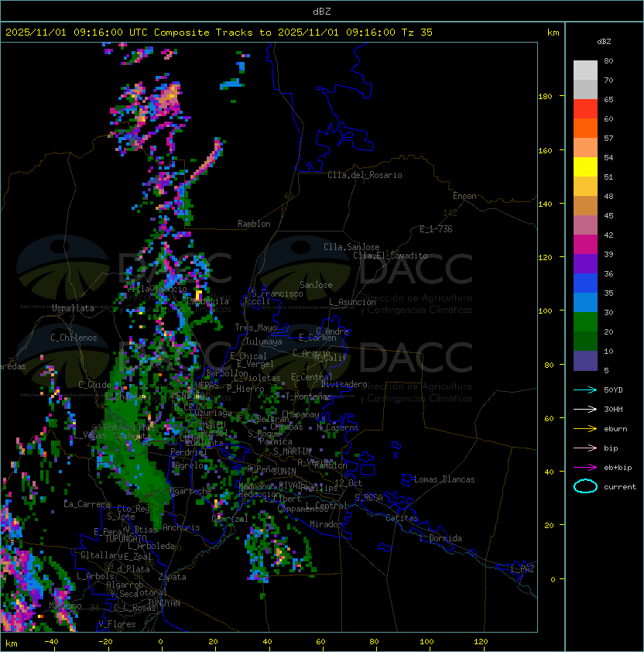The width and height of the screenshot is (644, 652).
Task: Click the Anchoris map label
Action: point(181,527)
